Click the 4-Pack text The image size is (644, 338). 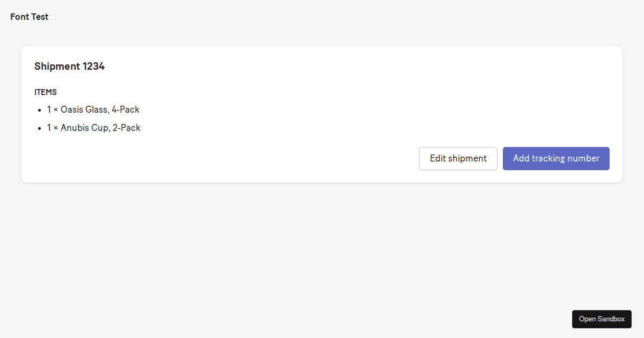pos(126,109)
